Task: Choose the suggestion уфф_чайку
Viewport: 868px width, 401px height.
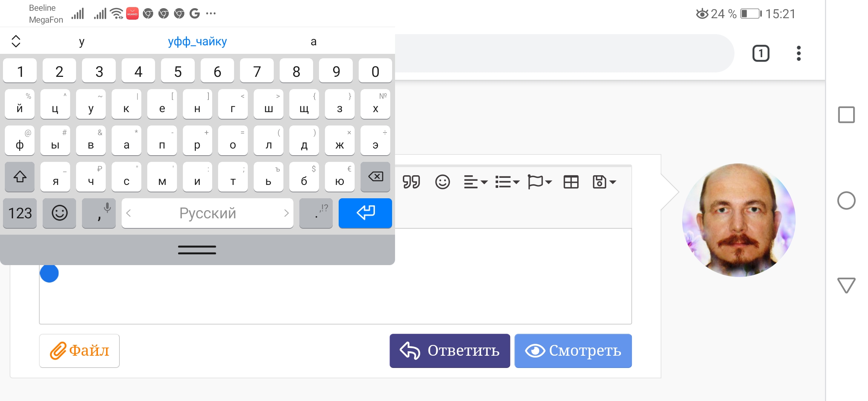Action: click(x=197, y=41)
